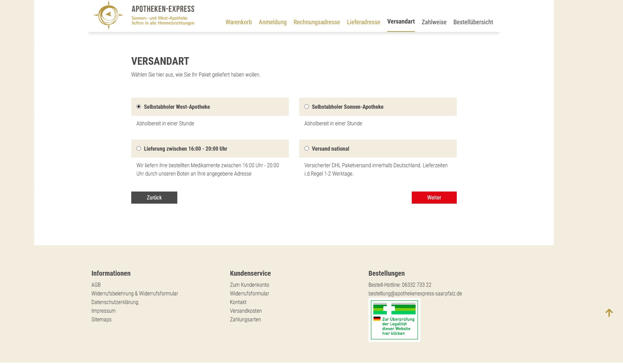Open the AGB link in footer

click(x=96, y=285)
